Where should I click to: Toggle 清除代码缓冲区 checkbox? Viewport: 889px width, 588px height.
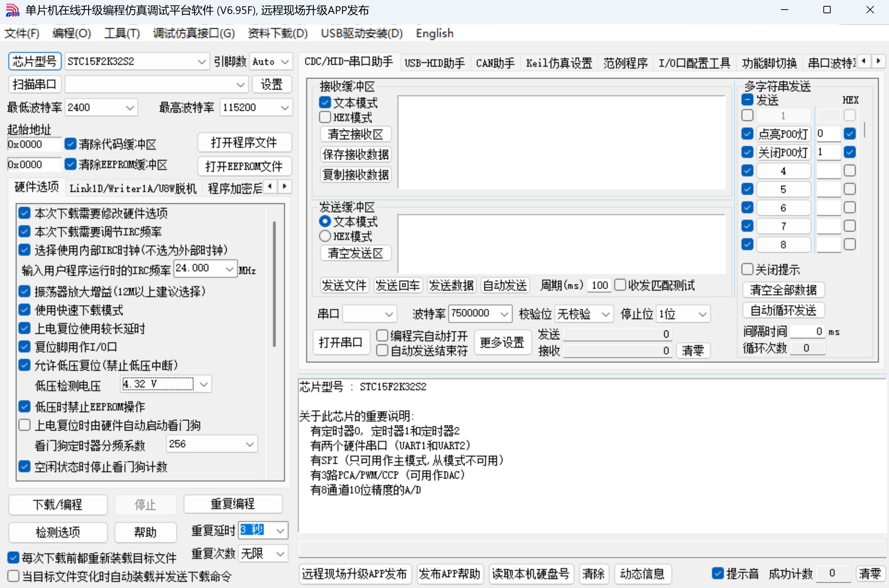click(x=70, y=144)
